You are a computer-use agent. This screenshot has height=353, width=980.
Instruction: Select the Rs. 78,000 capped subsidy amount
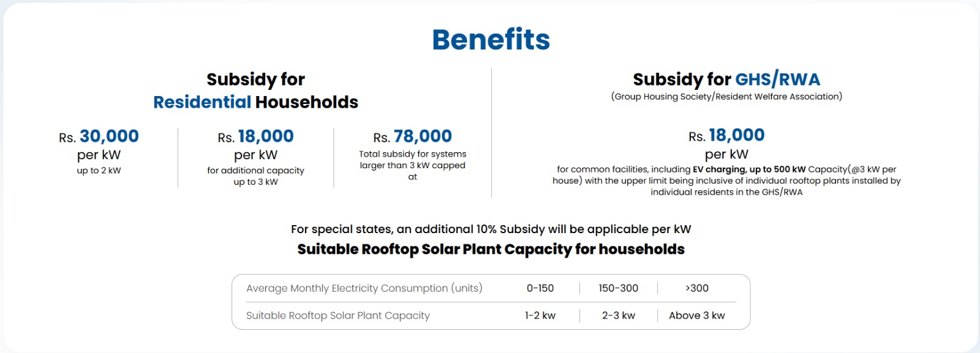tap(412, 136)
